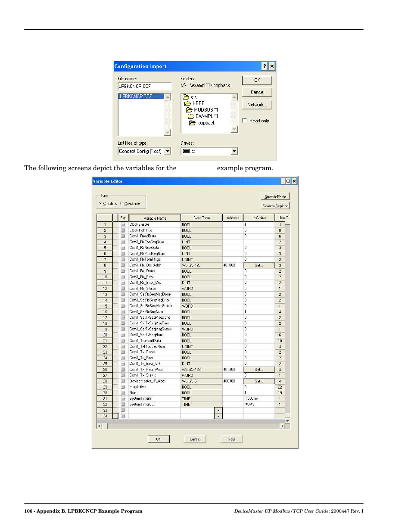Click the Folders list up scroll arrow
The height and width of the screenshot is (532, 411).
pos(234,97)
